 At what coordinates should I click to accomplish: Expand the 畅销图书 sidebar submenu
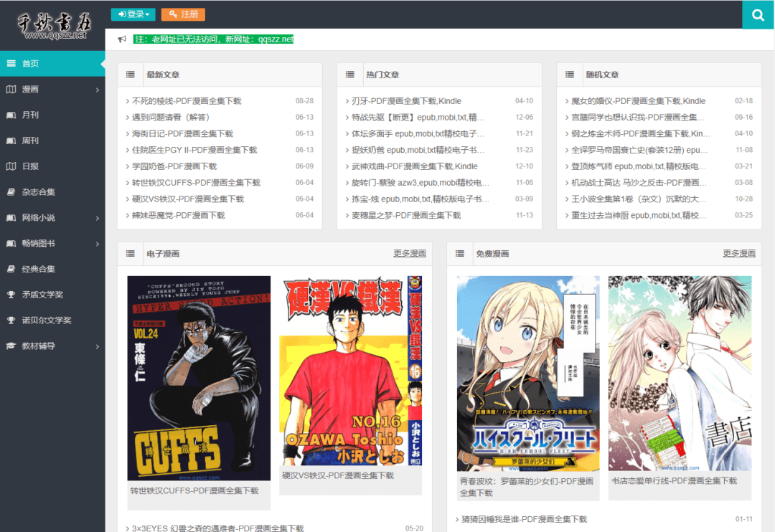(x=98, y=244)
